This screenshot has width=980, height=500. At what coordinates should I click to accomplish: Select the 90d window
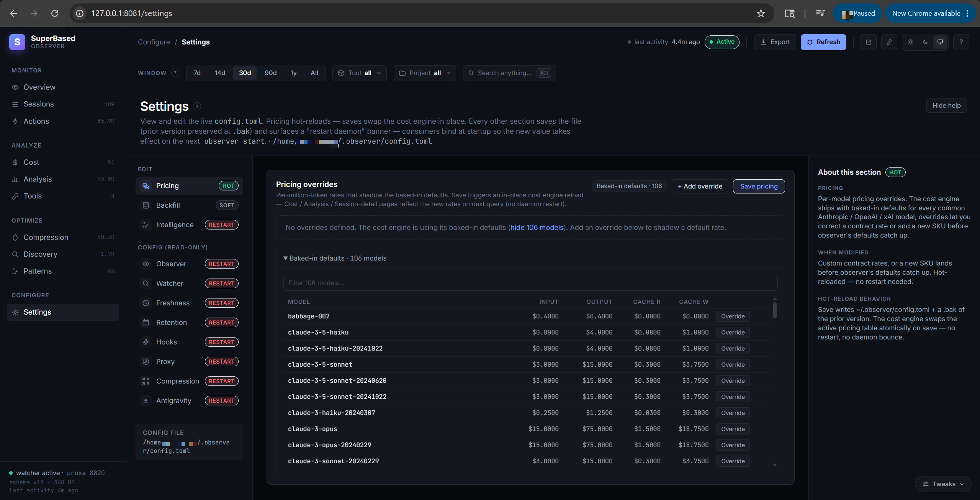(271, 73)
